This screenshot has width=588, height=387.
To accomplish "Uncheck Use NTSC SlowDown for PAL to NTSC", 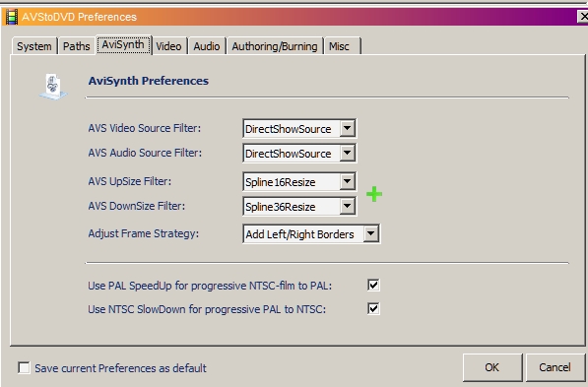I will coord(373,308).
